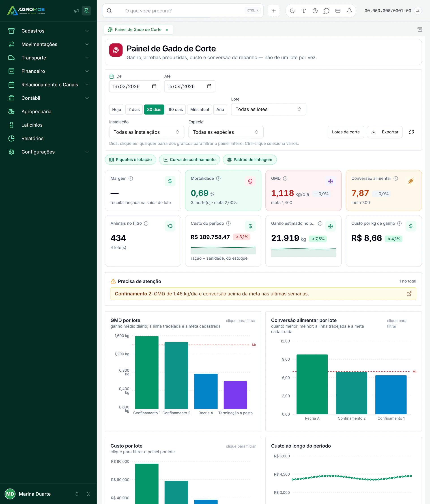Screen dimensions: 430x504
Task: Click the plus add button in top bar
Action: (274, 11)
